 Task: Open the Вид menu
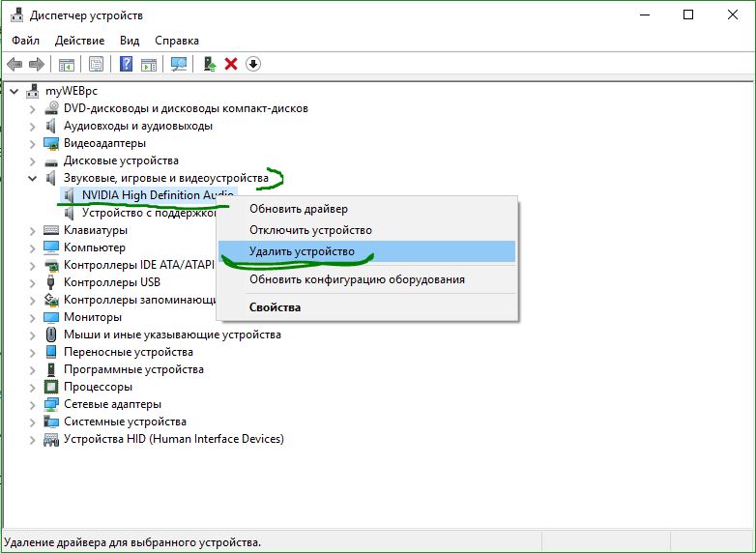[x=130, y=41]
